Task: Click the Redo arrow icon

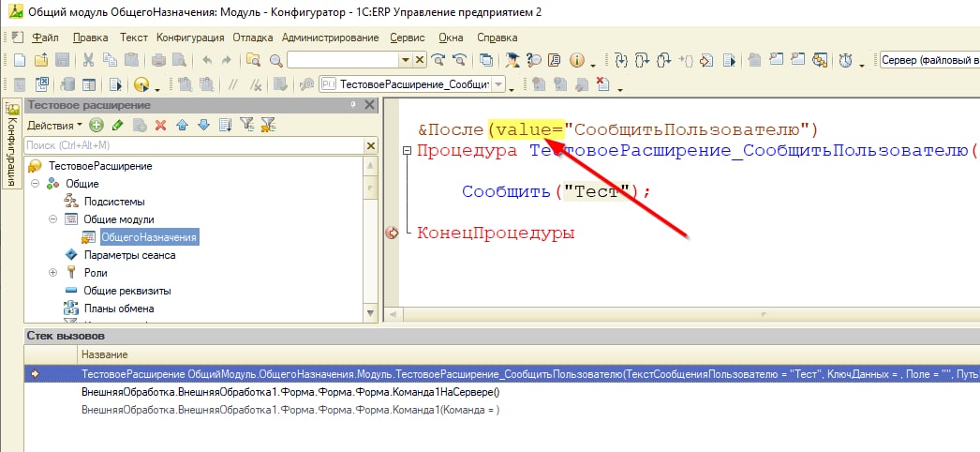Action: pos(226,60)
